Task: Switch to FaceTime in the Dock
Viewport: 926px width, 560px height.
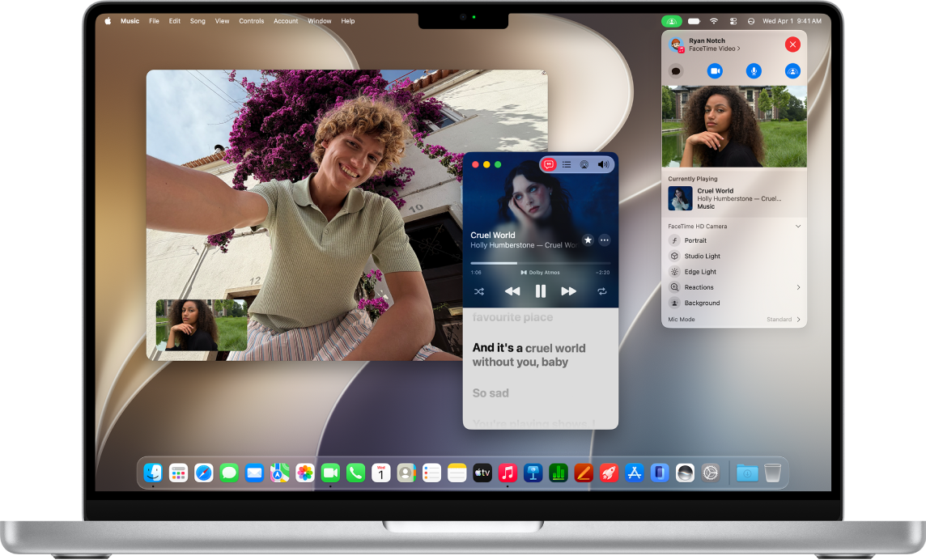Action: pyautogui.click(x=330, y=473)
